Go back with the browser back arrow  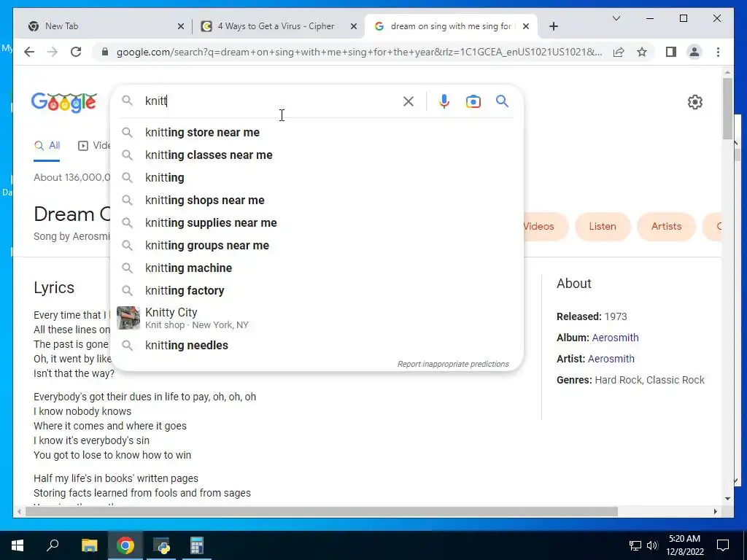[x=29, y=52]
